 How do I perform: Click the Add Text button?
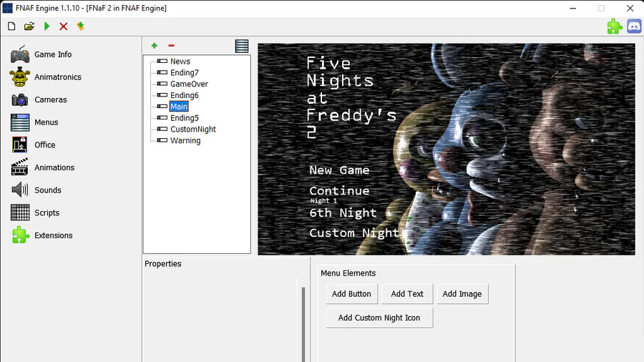407,294
